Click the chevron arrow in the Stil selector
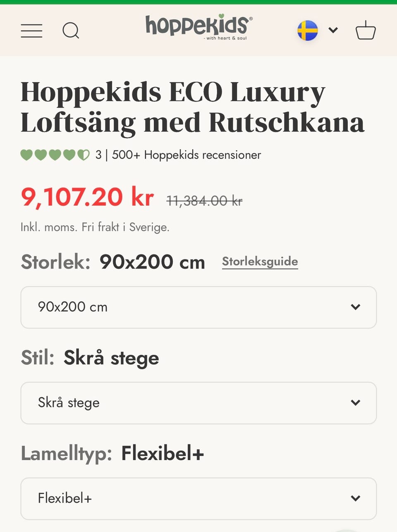This screenshot has width=397, height=532. pos(355,403)
